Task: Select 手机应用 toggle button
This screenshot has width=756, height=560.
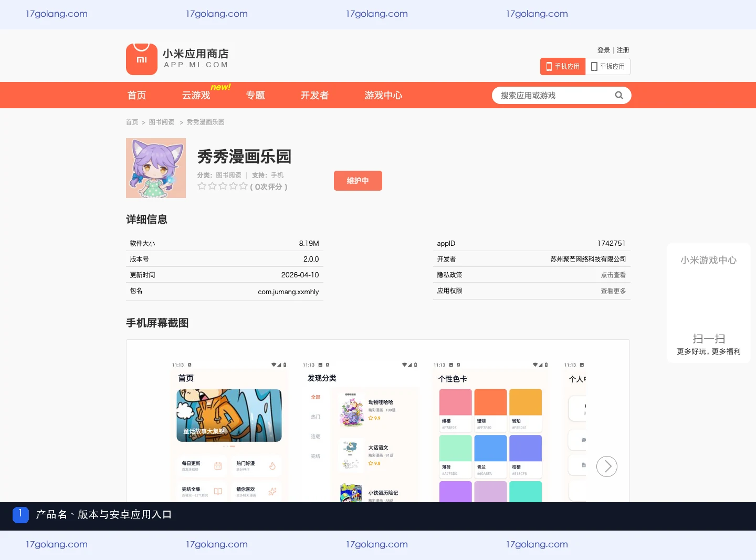Action: tap(563, 67)
